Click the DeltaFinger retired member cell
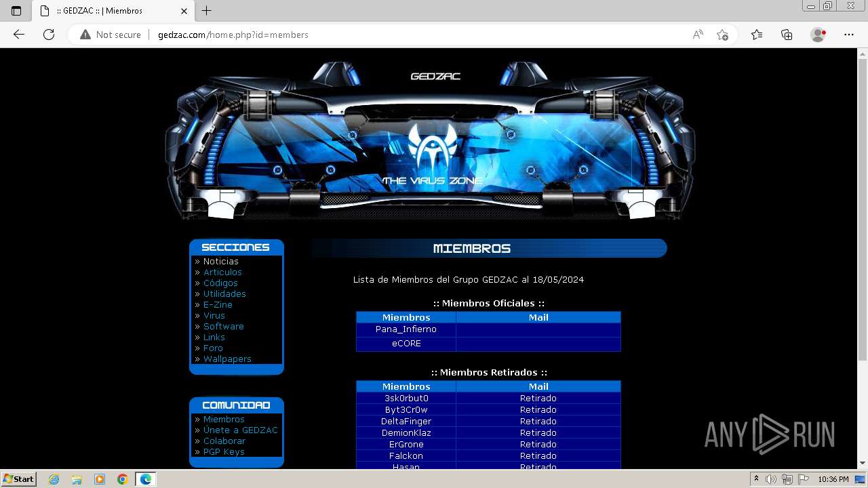 406,422
